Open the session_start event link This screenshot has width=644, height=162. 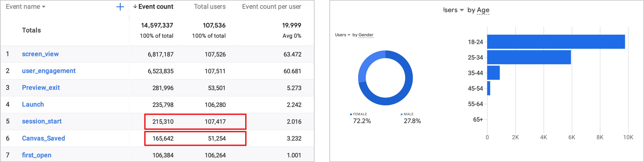42,121
